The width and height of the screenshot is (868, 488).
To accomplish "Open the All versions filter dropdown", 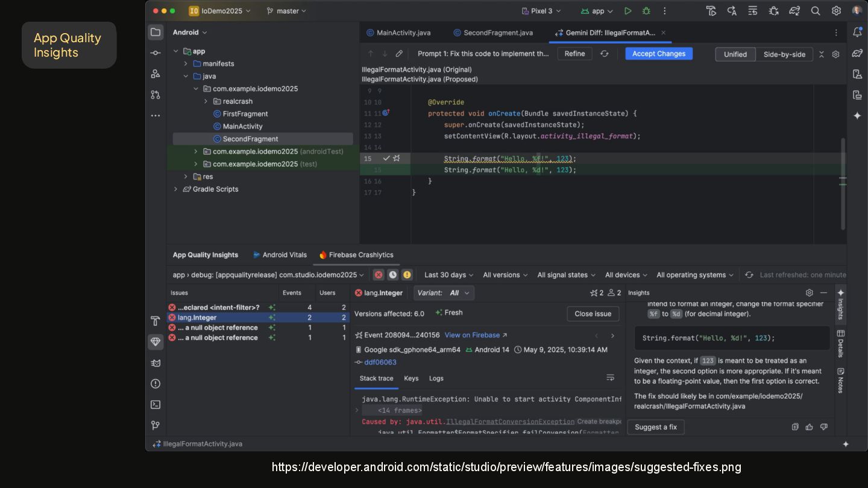I will [505, 275].
